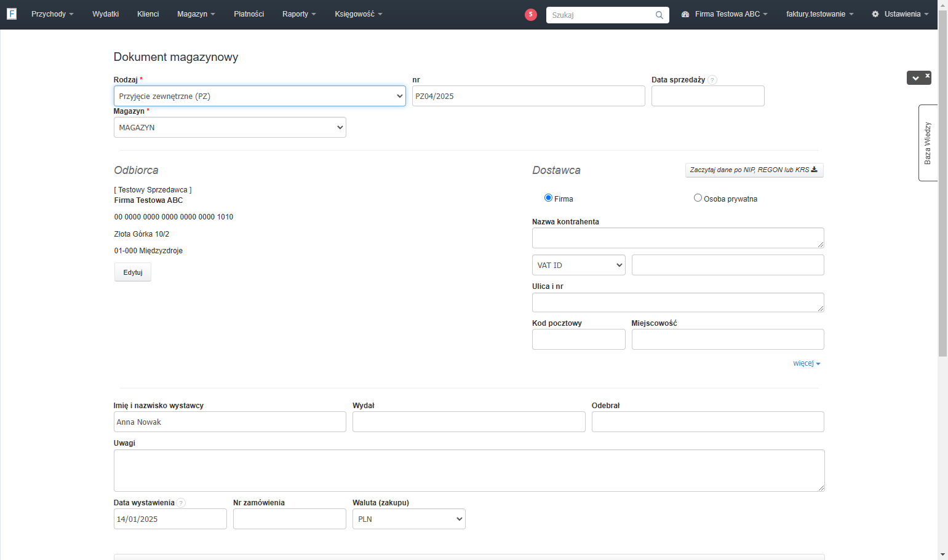Open the VAT ID type dropdown
Screen dimensions: 948x560
579,265
